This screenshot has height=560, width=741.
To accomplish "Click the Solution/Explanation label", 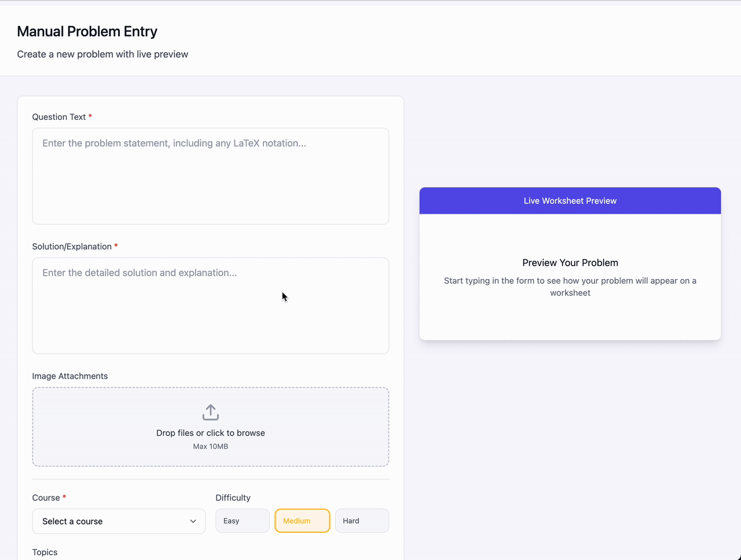I will 72,246.
